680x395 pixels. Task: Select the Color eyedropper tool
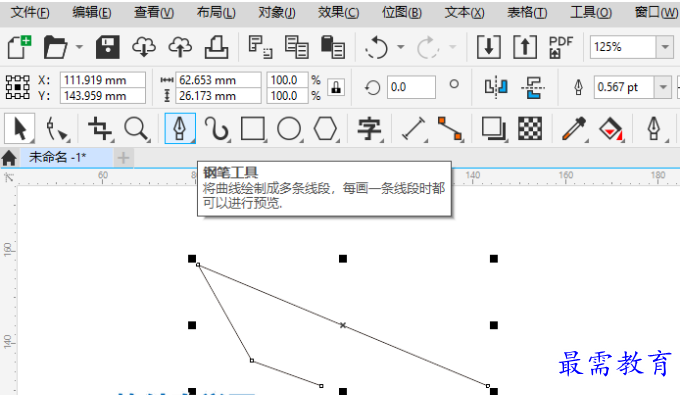coord(575,129)
